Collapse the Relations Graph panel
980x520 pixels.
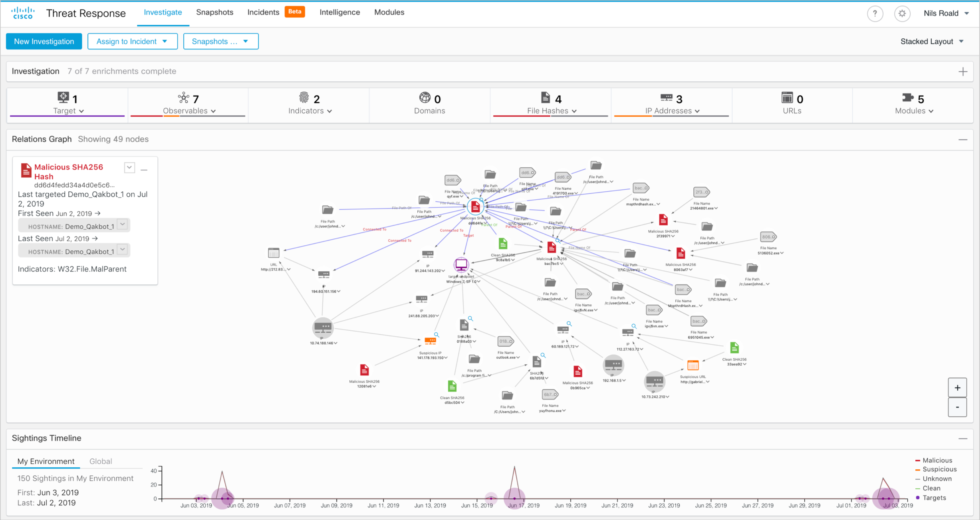(x=963, y=139)
